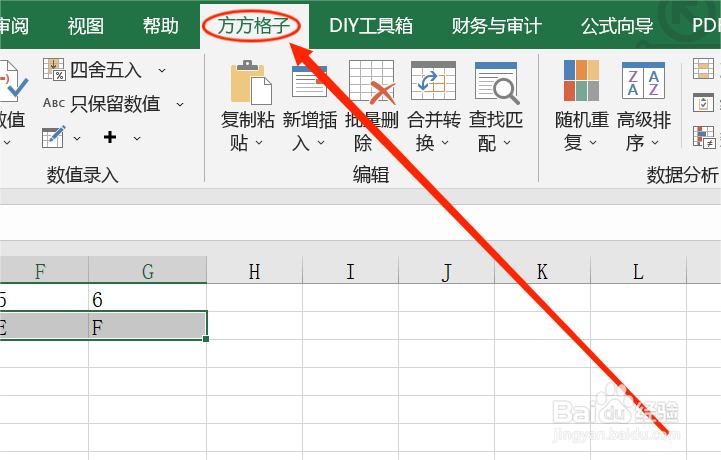721x460 pixels.
Task: Select column K header
Action: point(543,270)
